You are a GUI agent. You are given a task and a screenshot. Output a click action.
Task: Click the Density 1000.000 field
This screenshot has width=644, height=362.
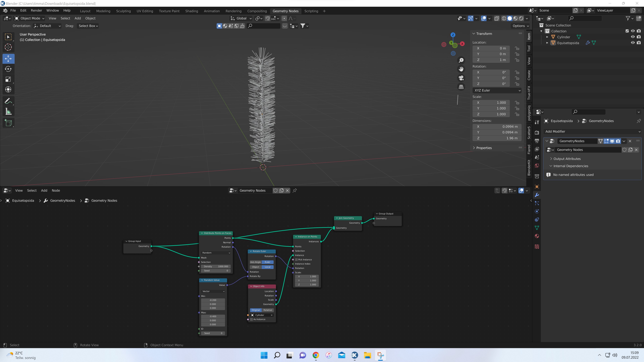216,267
